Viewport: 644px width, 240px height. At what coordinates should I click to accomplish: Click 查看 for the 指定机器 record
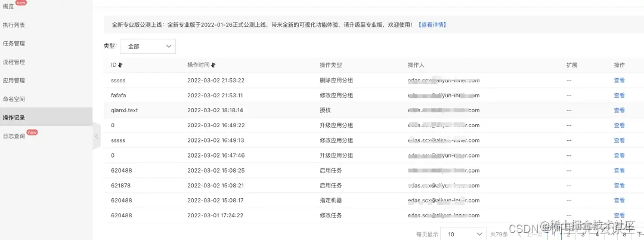click(x=620, y=200)
